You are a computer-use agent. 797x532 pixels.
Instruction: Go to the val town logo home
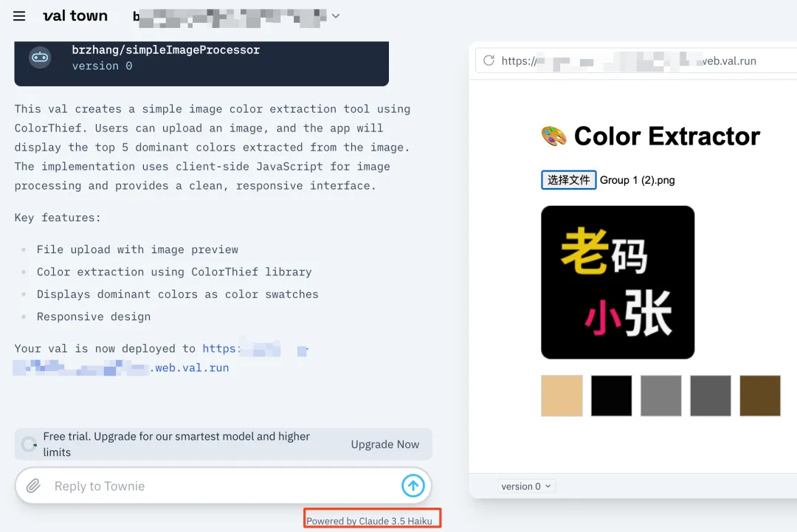pos(75,15)
